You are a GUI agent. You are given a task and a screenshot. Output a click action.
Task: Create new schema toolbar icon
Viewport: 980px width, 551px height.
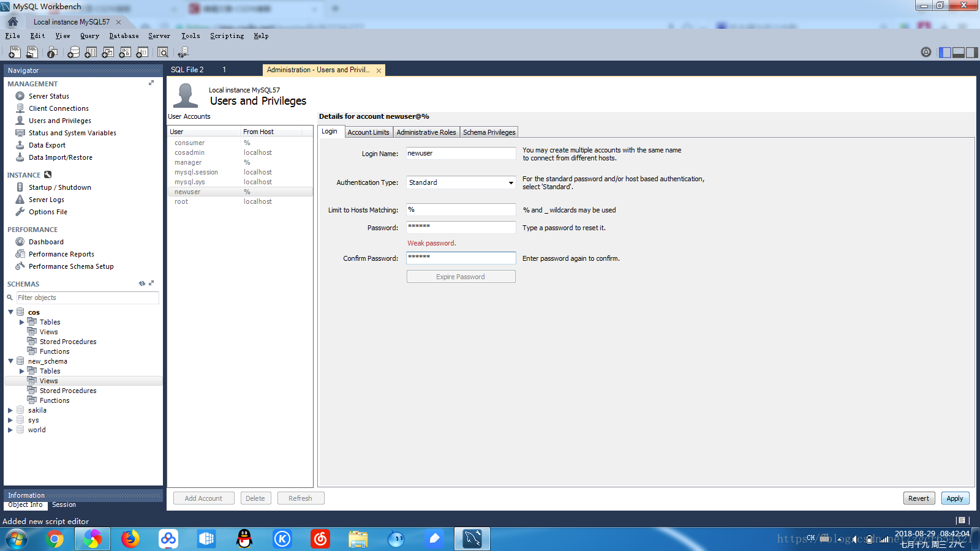pyautogui.click(x=73, y=53)
